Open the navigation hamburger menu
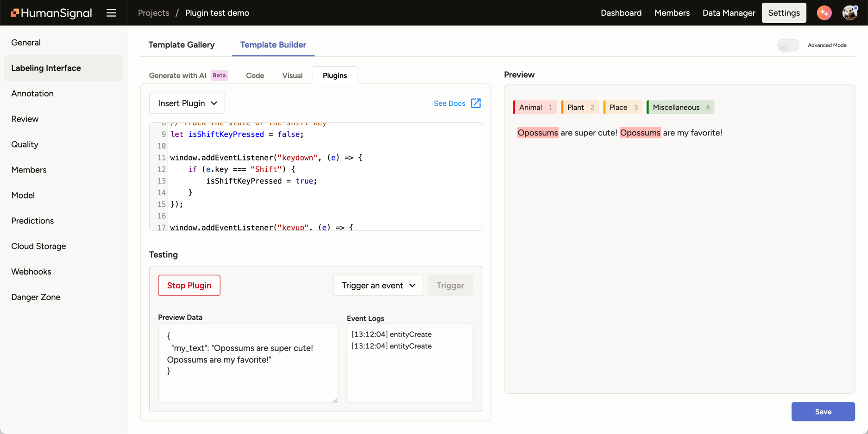 point(111,13)
